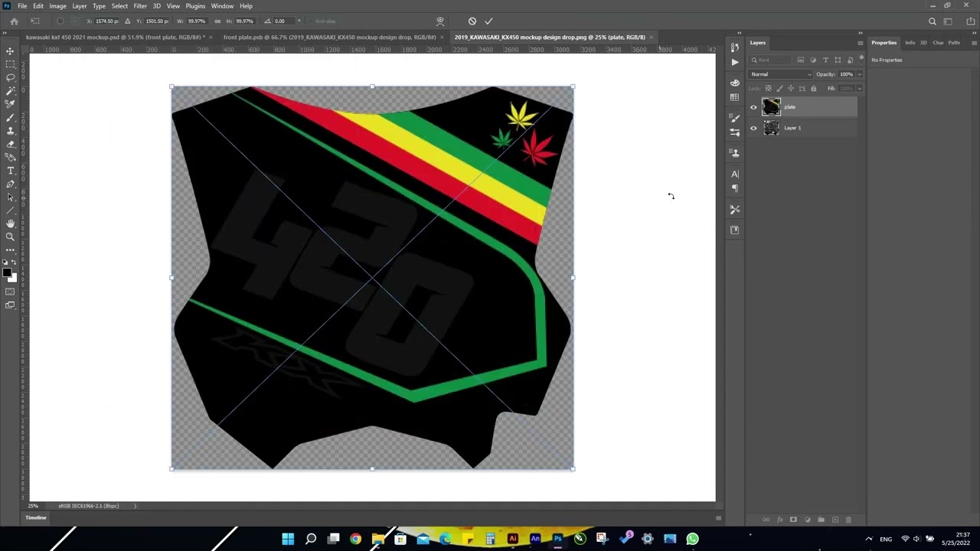Cancel the transform
This screenshot has width=980, height=551.
coord(472,21)
